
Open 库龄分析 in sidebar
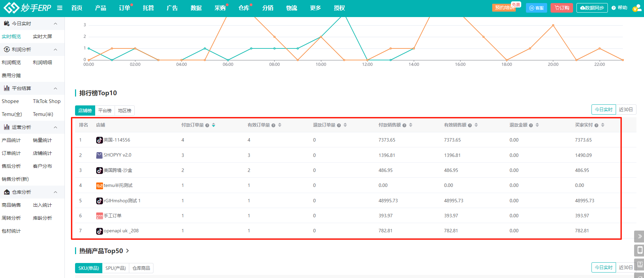42,218
